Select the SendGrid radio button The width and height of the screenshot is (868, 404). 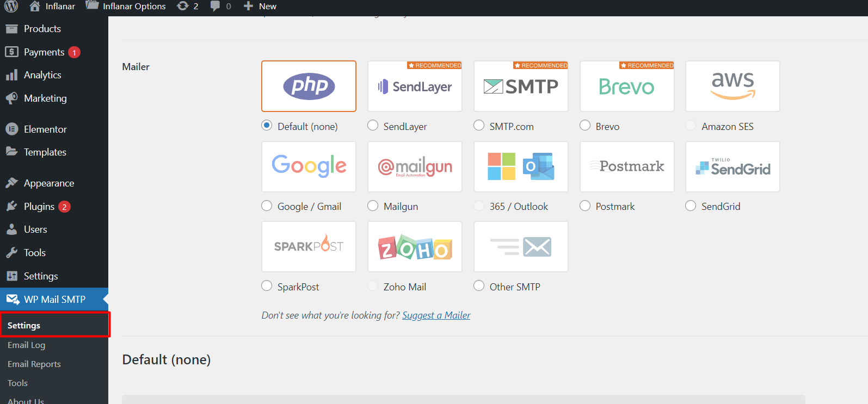691,206
